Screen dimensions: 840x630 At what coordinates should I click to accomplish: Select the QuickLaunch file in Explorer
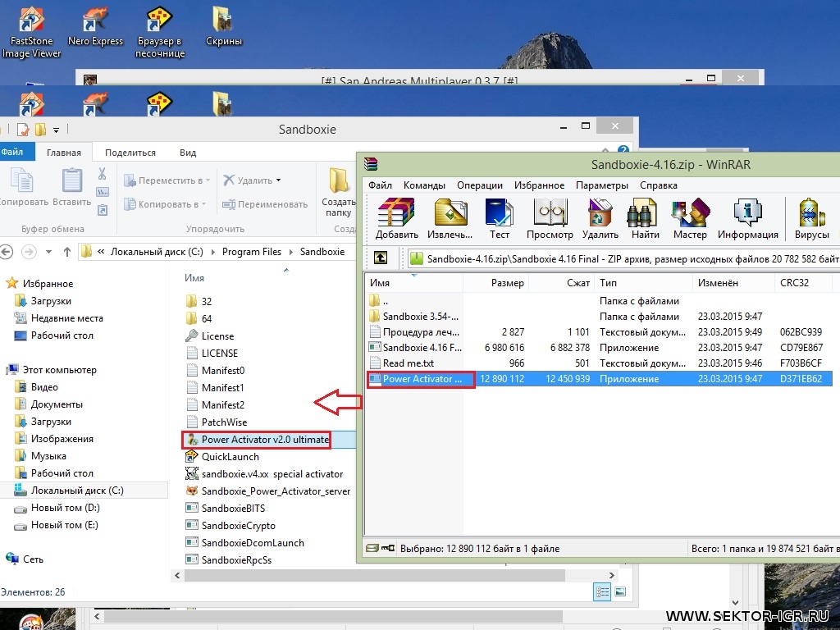point(222,457)
